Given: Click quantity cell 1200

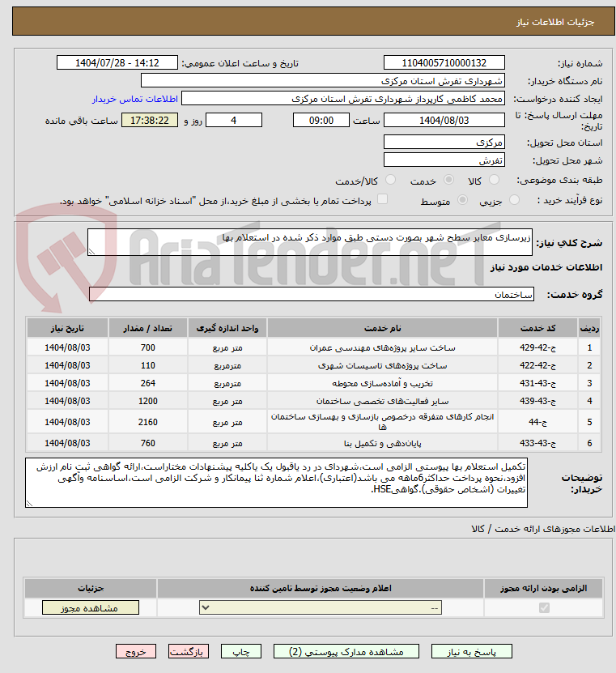Looking at the screenshot, I should click(x=148, y=401).
